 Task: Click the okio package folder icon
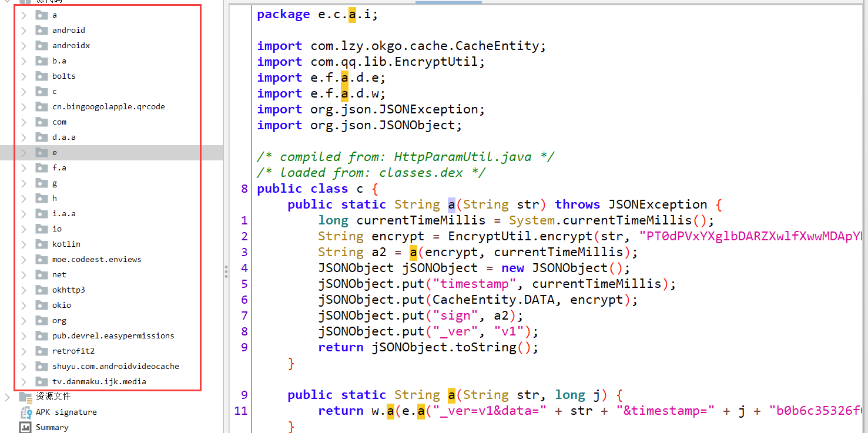click(41, 305)
